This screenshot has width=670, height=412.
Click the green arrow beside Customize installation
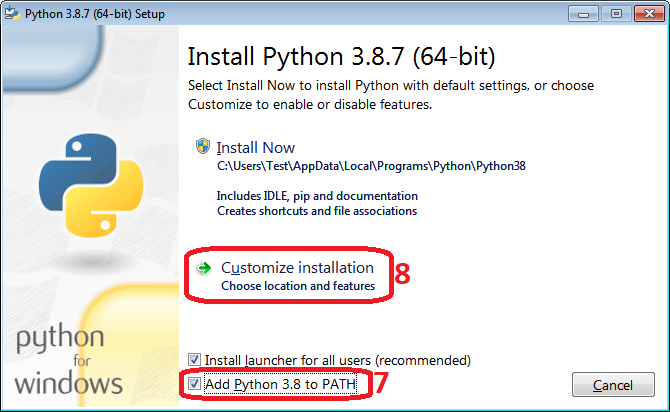click(204, 268)
